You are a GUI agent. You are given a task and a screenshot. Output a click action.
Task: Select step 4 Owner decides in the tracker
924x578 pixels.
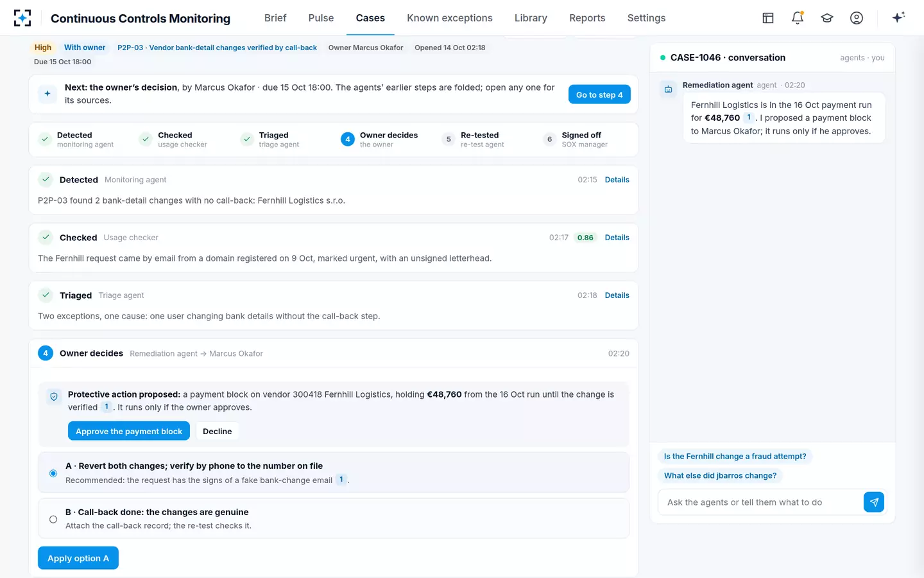coord(379,139)
